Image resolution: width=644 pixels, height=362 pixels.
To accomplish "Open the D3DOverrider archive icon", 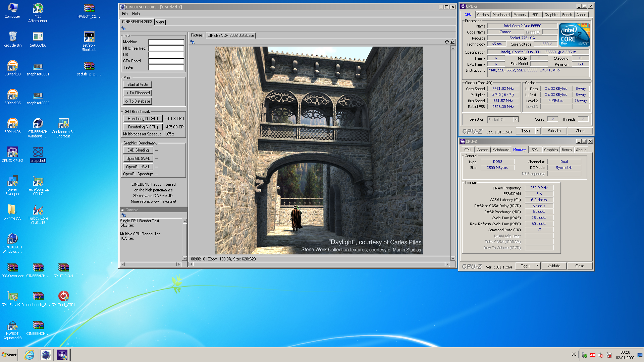I will (x=12, y=270).
